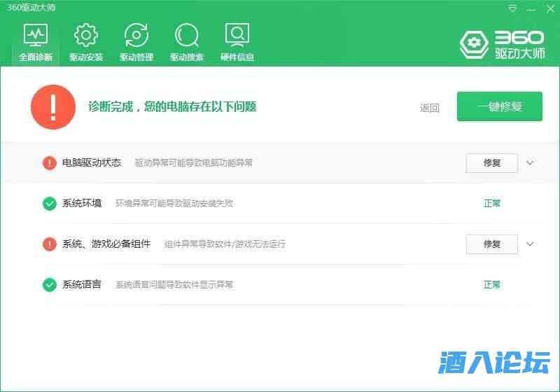
Task: Select the 系统环境 row label
Action: coord(82,204)
